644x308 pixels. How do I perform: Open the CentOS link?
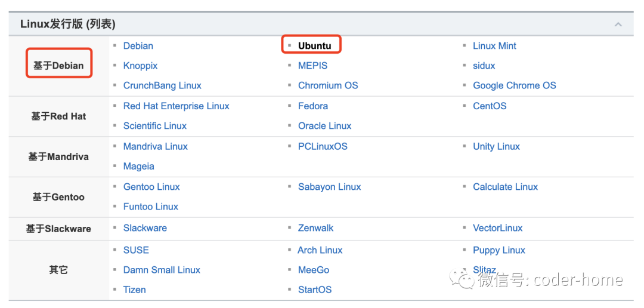[490, 106]
